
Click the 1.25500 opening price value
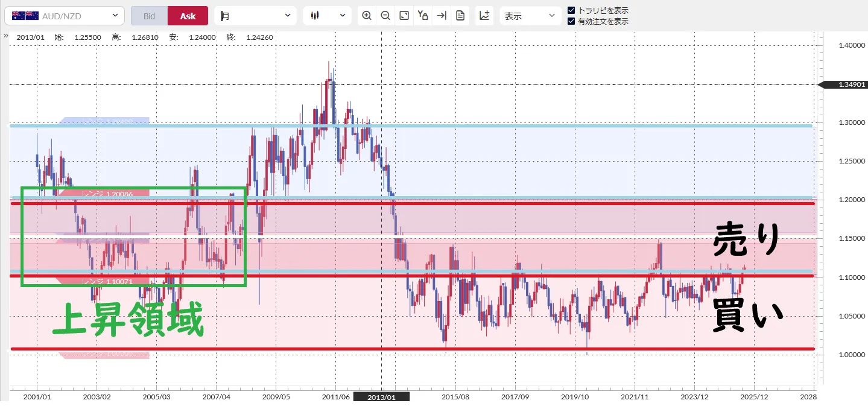coord(87,37)
